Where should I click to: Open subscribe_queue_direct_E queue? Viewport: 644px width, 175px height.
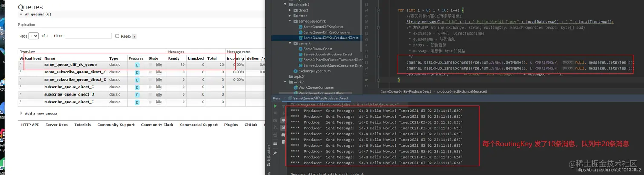(x=69, y=102)
